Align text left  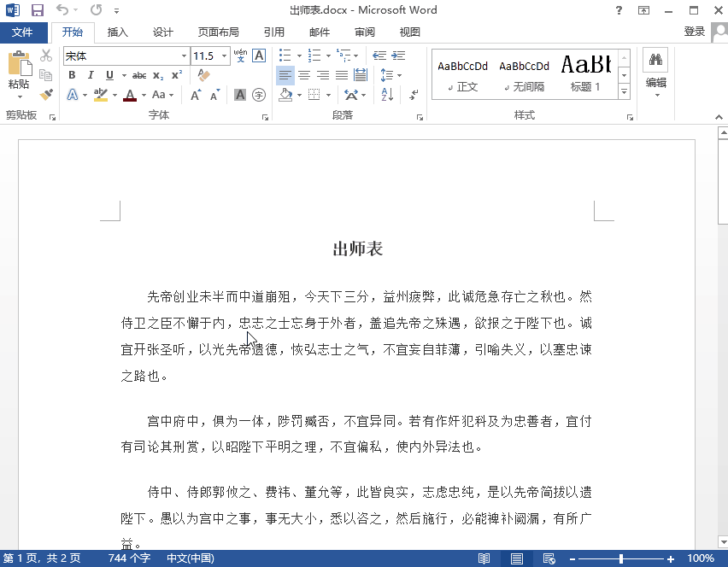point(285,74)
